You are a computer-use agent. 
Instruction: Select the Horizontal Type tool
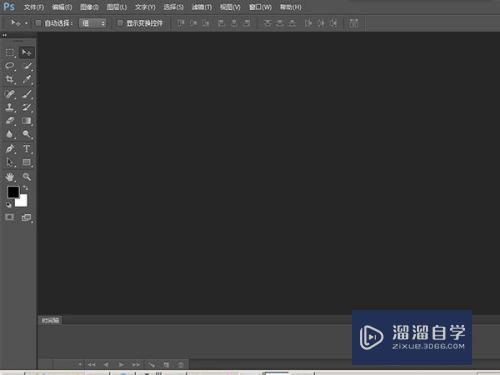point(27,149)
